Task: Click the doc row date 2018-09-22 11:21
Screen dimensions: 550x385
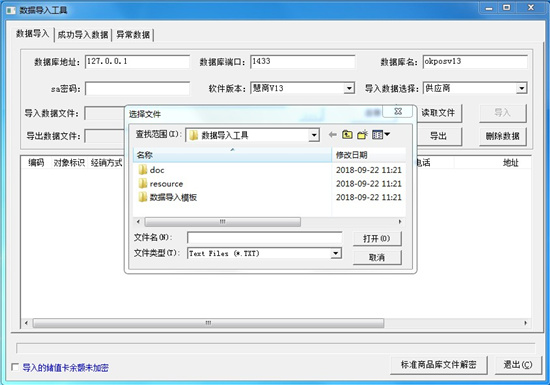Action: pyautogui.click(x=369, y=170)
